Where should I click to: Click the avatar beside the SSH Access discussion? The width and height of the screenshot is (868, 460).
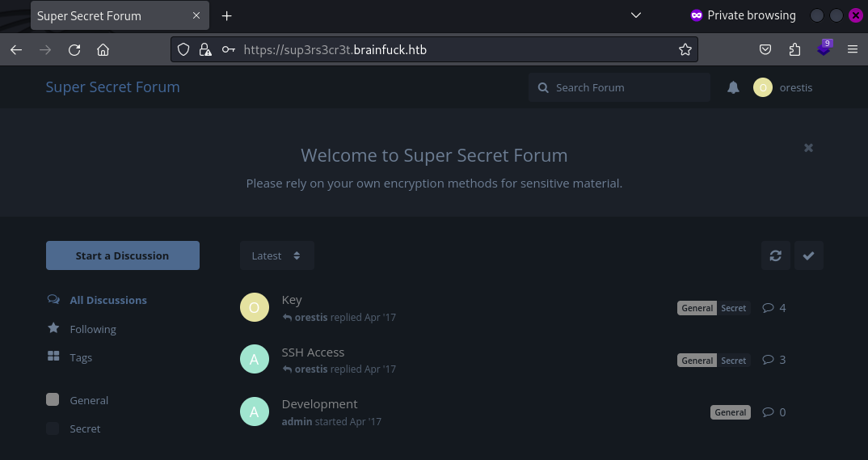click(255, 359)
